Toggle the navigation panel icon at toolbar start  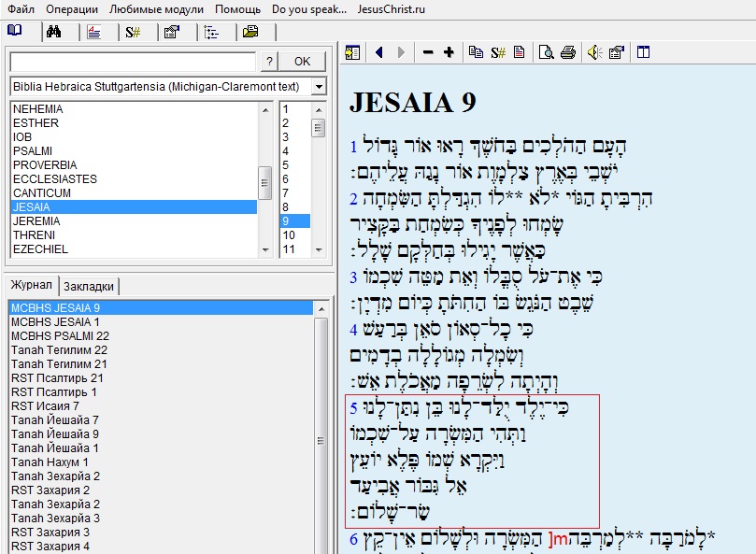coord(353,52)
